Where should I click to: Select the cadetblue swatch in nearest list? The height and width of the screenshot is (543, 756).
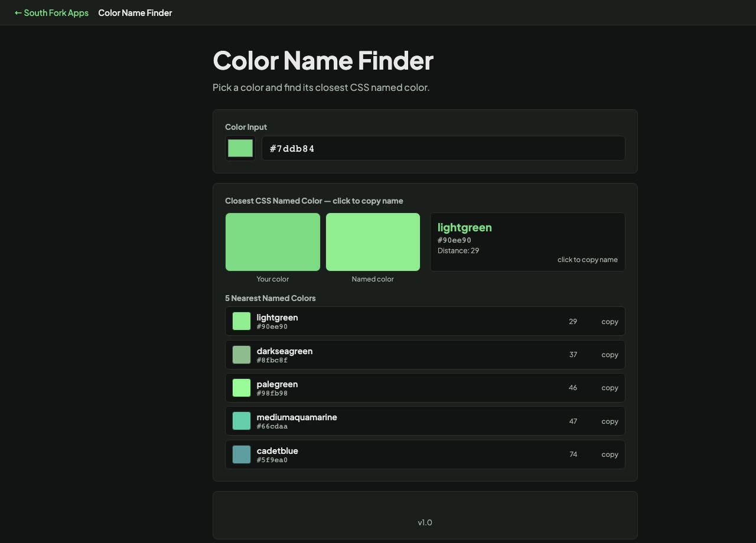pos(242,454)
